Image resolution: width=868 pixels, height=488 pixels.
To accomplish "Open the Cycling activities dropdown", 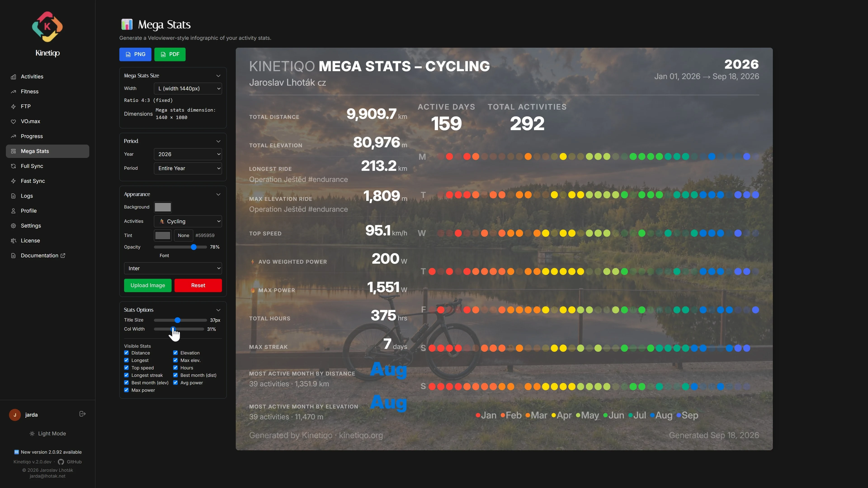I will point(188,221).
